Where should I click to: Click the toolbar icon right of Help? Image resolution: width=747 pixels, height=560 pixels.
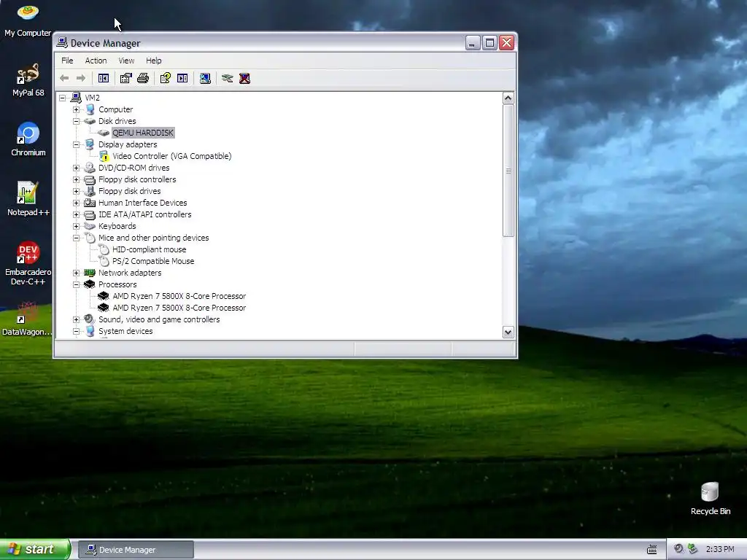pyautogui.click(x=182, y=78)
